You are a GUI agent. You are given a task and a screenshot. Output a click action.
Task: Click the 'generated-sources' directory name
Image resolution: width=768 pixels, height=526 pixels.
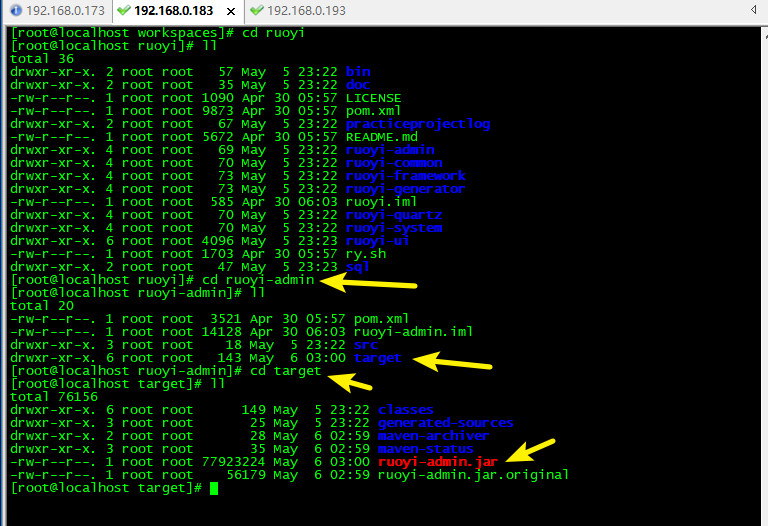click(x=446, y=423)
